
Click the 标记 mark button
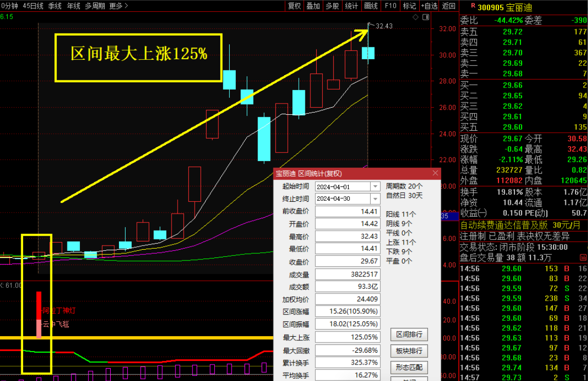[x=409, y=6]
